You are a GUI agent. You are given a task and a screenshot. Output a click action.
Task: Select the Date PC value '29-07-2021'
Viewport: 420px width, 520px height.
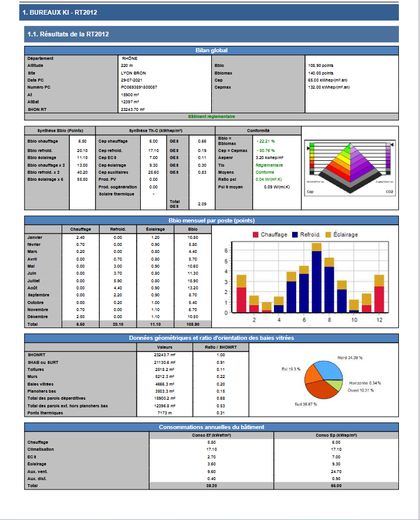pos(131,80)
